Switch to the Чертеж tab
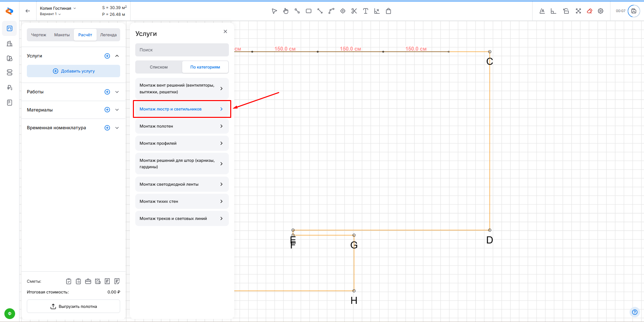The width and height of the screenshot is (644, 322). (39, 35)
